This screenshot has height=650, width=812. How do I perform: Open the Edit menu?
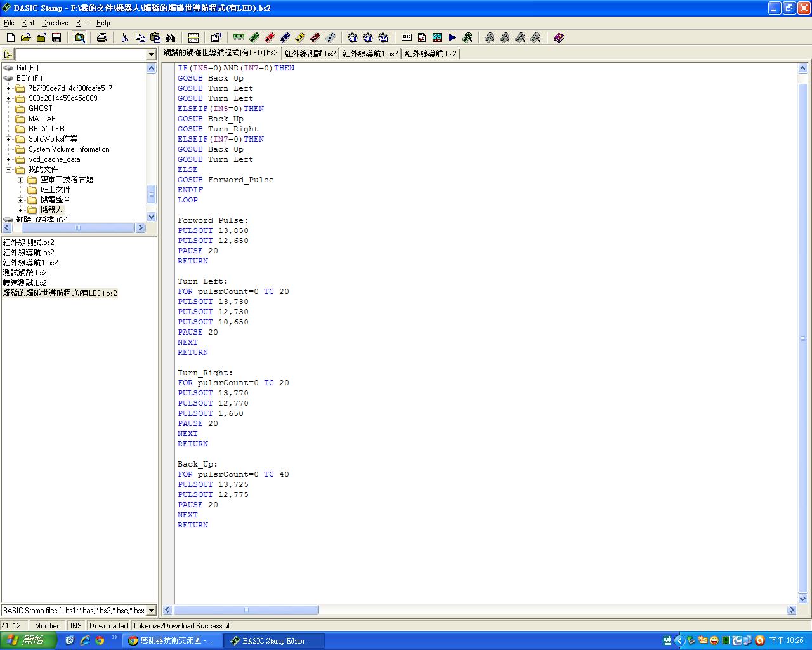pyautogui.click(x=29, y=23)
